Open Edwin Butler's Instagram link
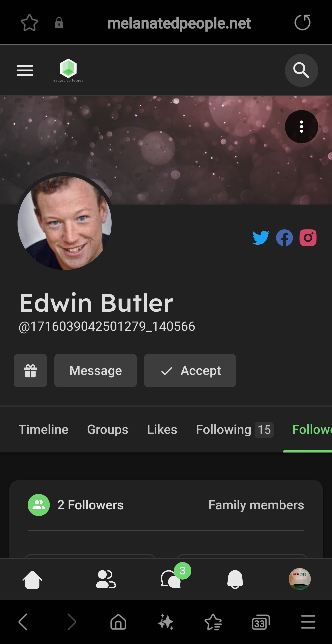 (308, 238)
